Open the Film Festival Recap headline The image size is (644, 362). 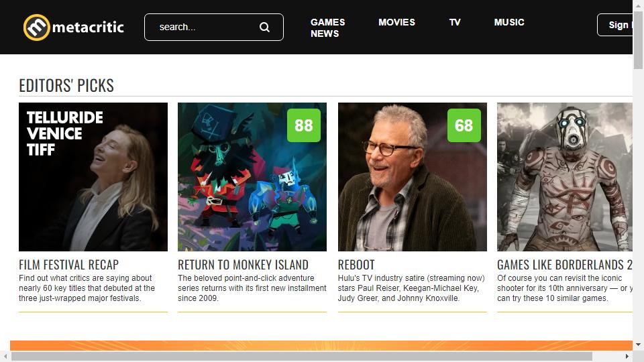tap(68, 265)
